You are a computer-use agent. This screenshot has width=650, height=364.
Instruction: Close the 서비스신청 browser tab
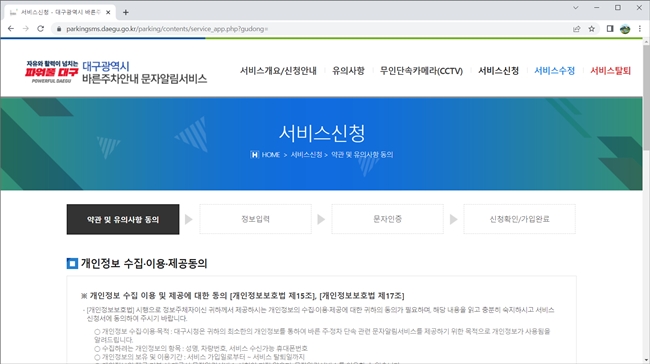click(108, 12)
